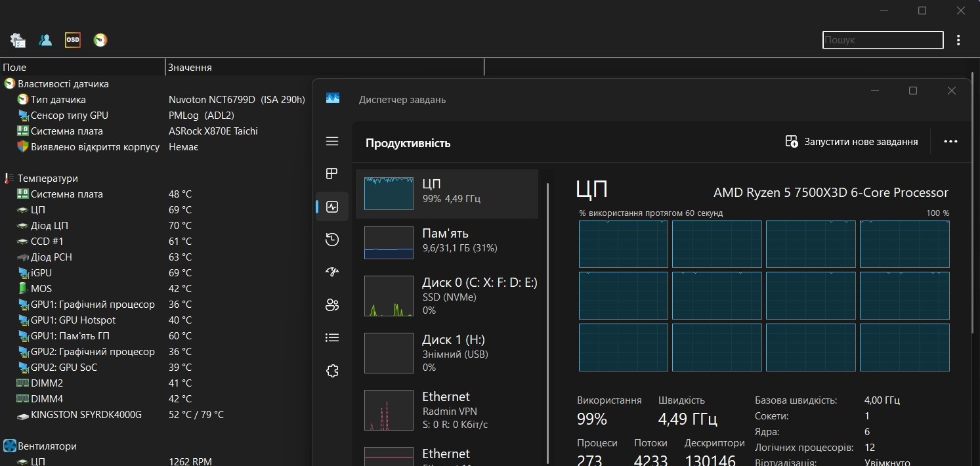Screen dimensions: 980x466
Task: Open the OSD panel toolbar icon
Action: tap(72, 40)
